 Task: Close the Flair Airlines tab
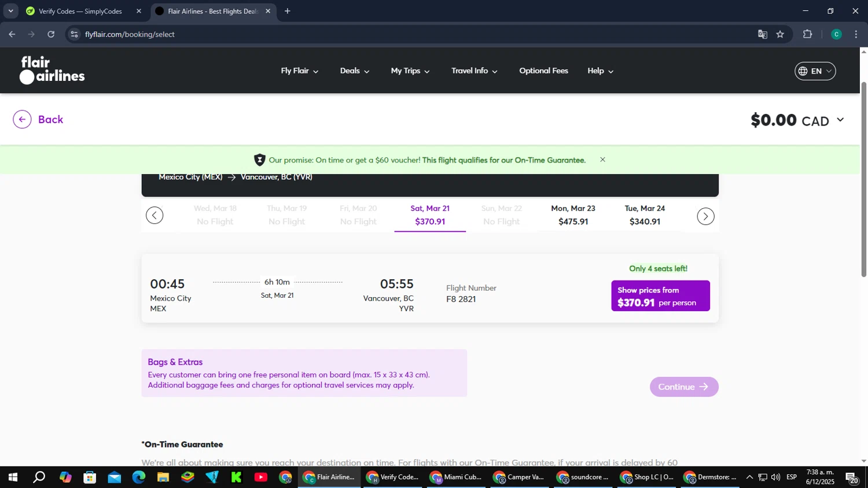click(268, 11)
